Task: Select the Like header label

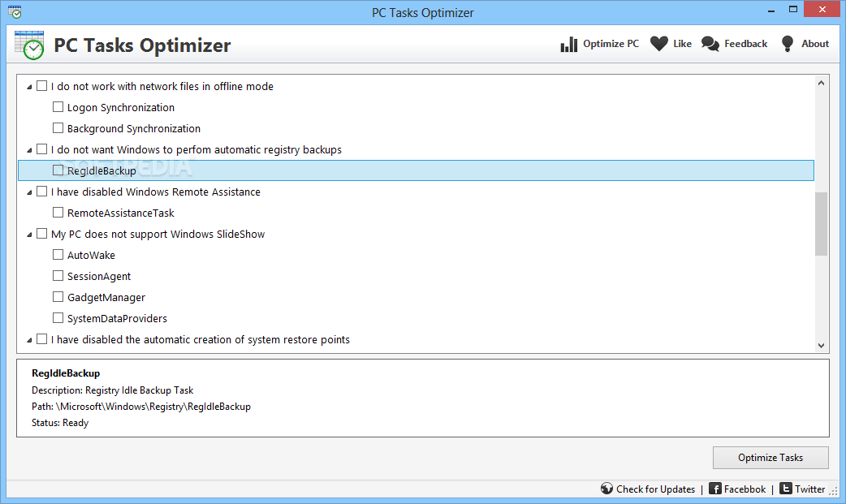Action: 682,44
